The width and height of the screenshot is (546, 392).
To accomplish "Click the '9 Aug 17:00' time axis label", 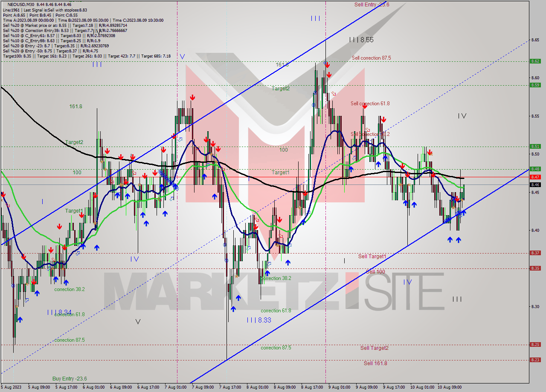I will 394,387.
